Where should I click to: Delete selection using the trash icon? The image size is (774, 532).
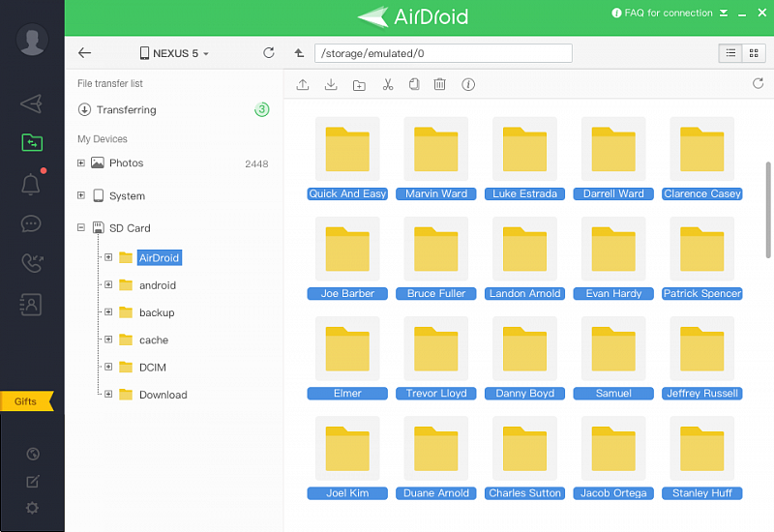(439, 85)
